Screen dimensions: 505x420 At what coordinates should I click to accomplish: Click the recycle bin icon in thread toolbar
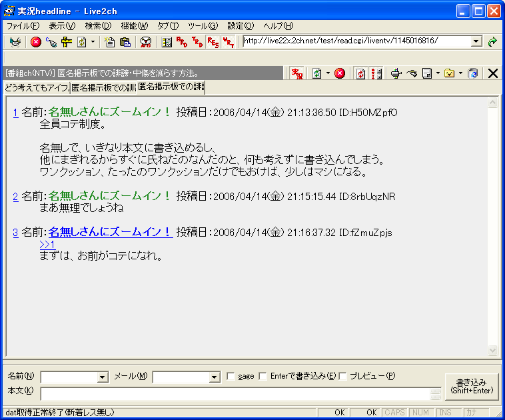472,73
